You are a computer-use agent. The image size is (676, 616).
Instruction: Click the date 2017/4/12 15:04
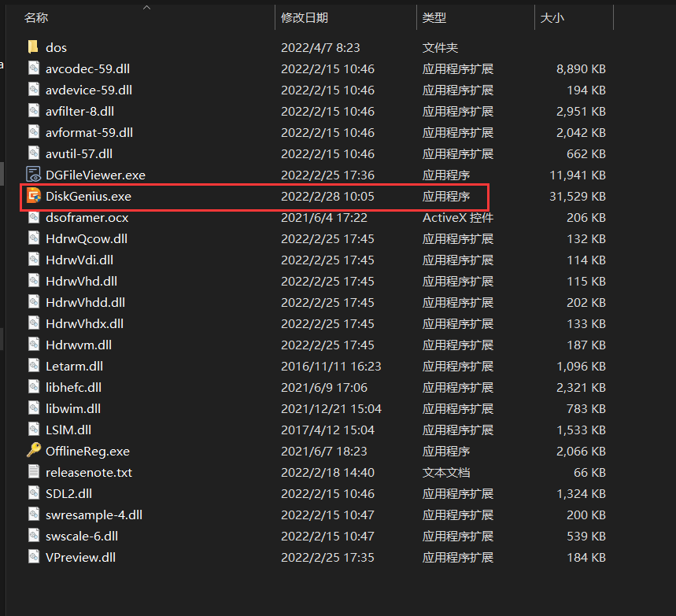tap(327, 430)
